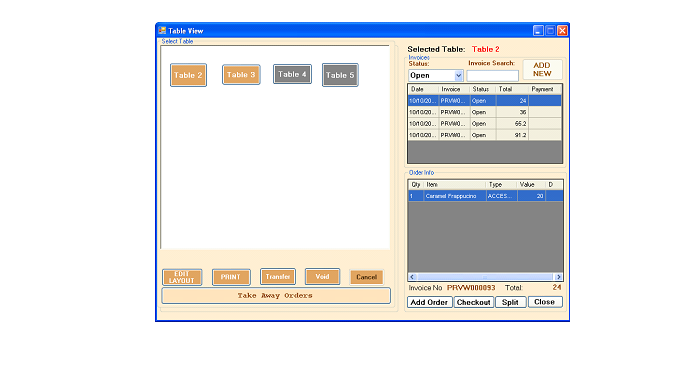Screen dimensions: 700x371
Task: Click the order list scroll-left arrow
Action: [412, 277]
